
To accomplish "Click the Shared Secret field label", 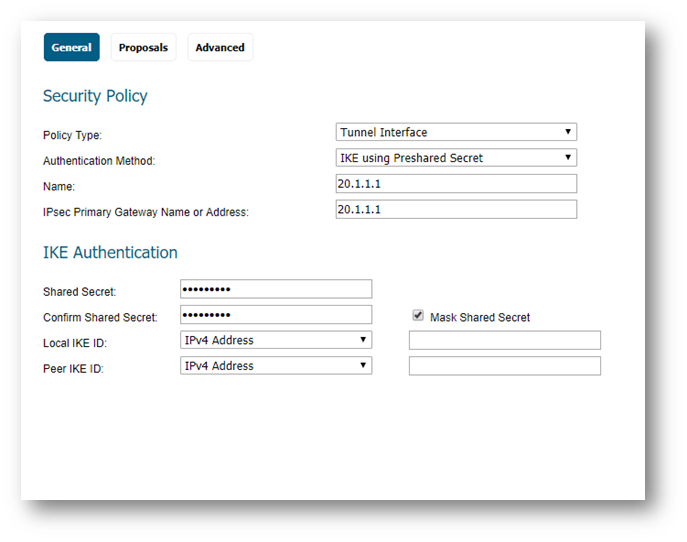I will [79, 292].
